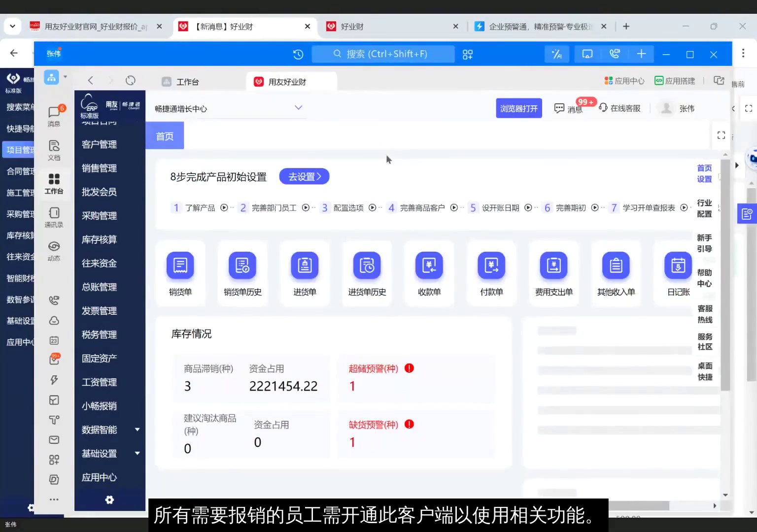Expand the 数据智能 menu section
This screenshot has width=757, height=532.
99,430
